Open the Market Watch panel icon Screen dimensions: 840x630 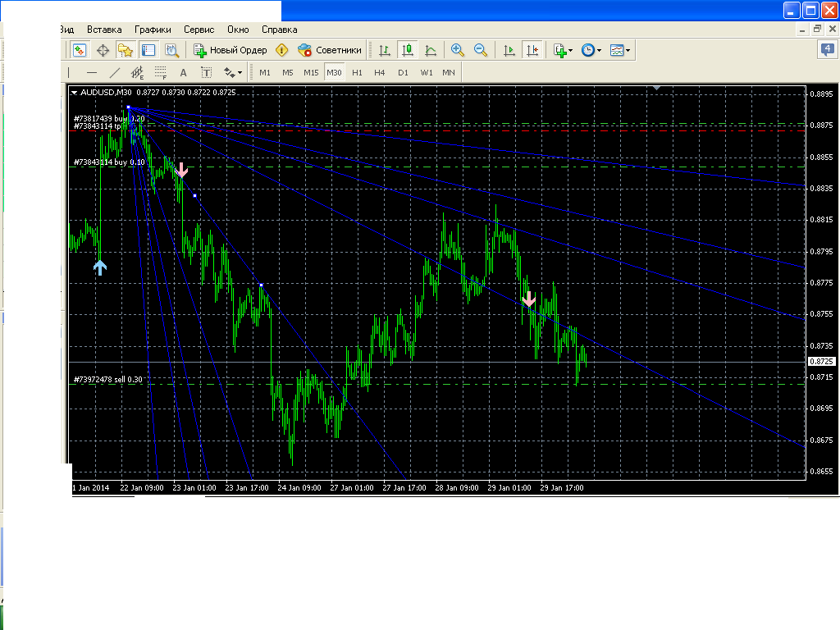point(80,50)
